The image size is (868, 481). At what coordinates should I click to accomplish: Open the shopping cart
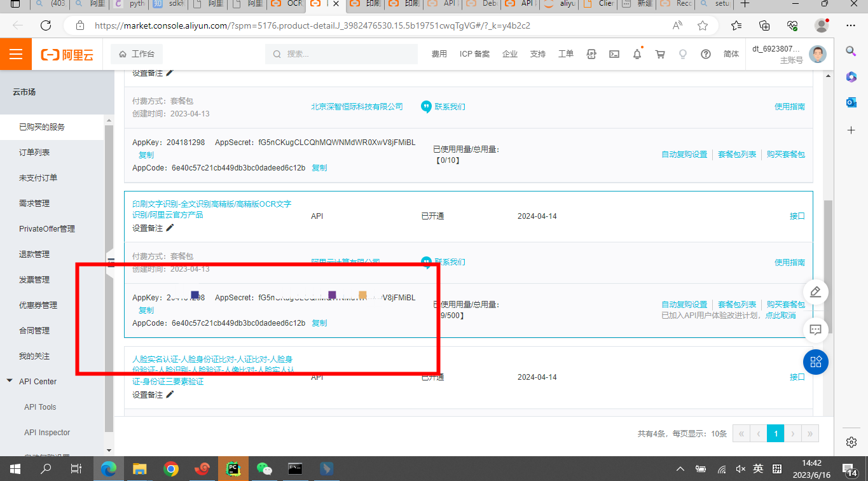tap(660, 54)
